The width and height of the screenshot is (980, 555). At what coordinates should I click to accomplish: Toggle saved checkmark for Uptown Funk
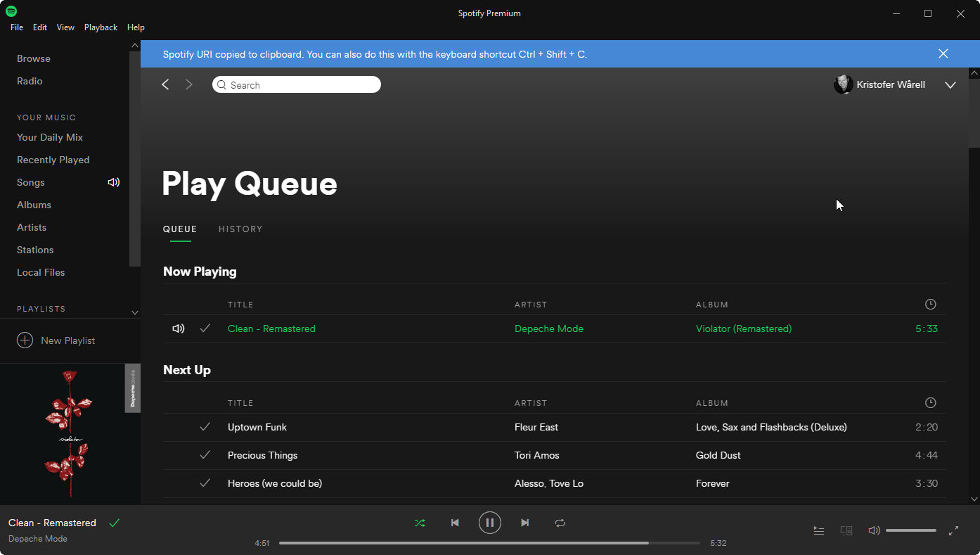point(205,427)
